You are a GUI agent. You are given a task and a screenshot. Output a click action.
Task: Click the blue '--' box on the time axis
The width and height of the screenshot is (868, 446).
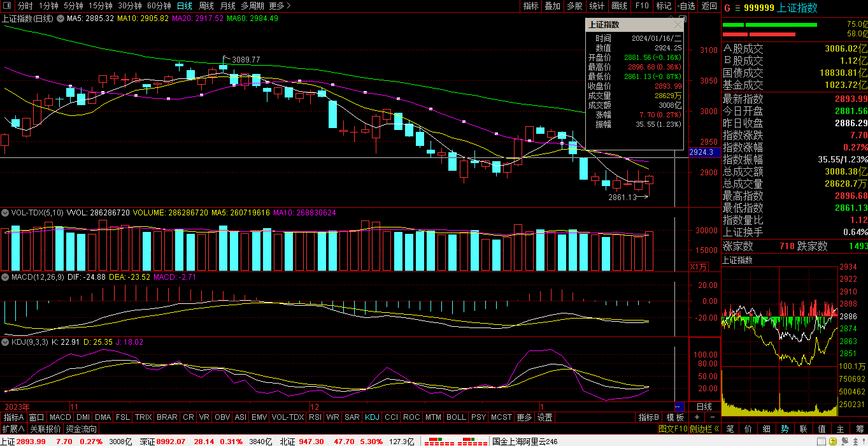[678, 406]
